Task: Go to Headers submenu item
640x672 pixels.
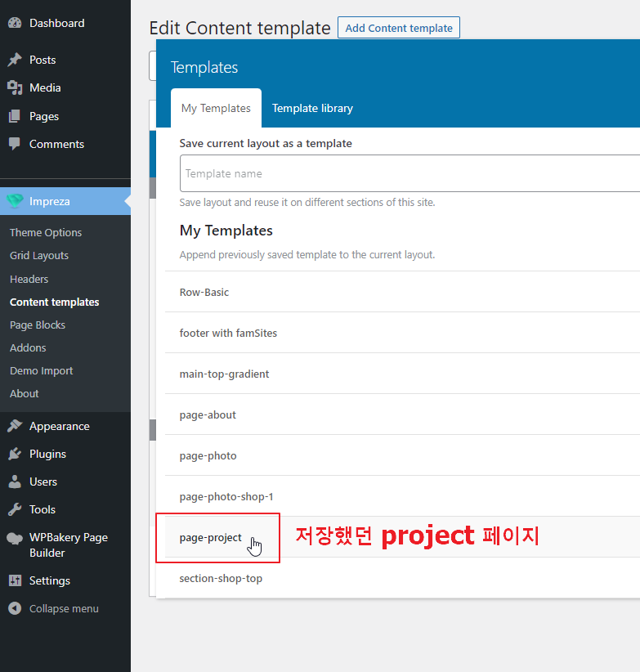Action: 29,279
